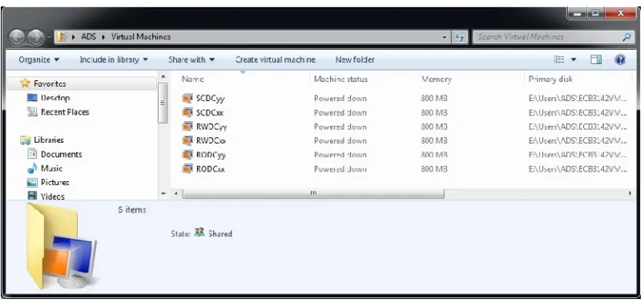Select Pictures under Libraries

[x=54, y=182]
